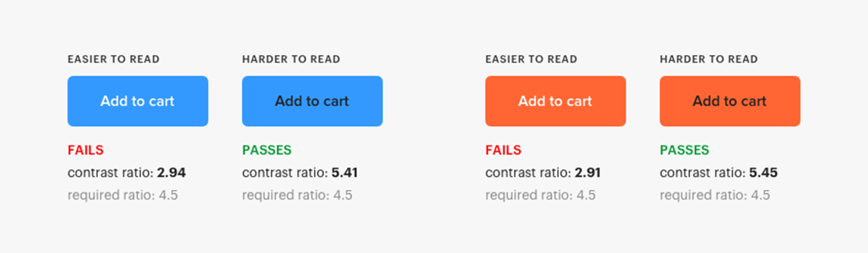
Task: Click blue Add to cart button with dark text
Action: coord(312,101)
